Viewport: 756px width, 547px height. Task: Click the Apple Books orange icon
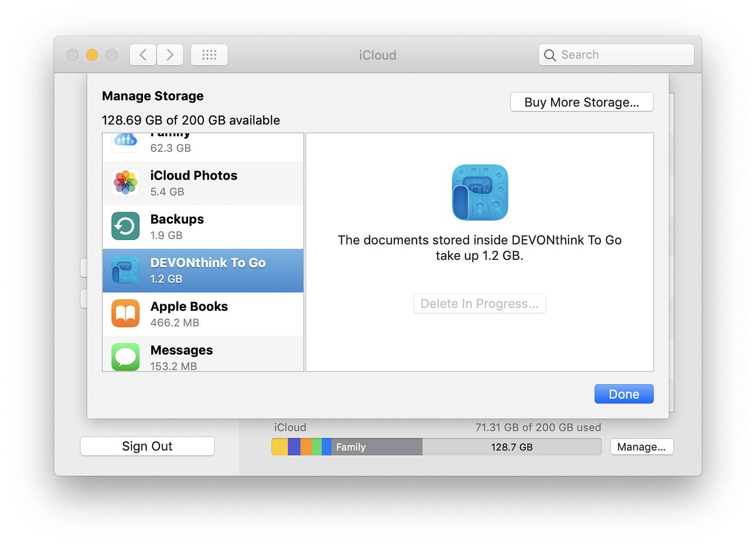pos(125,314)
